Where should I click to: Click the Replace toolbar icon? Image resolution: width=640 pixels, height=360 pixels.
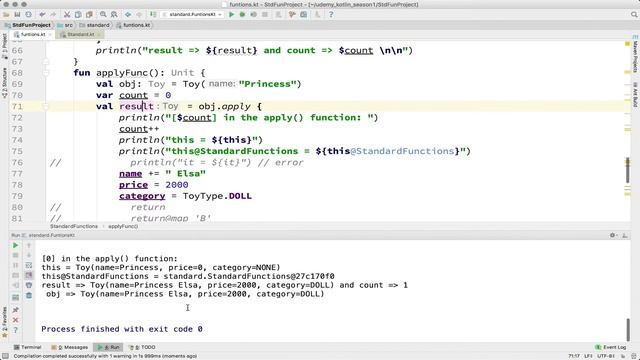(x=114, y=15)
